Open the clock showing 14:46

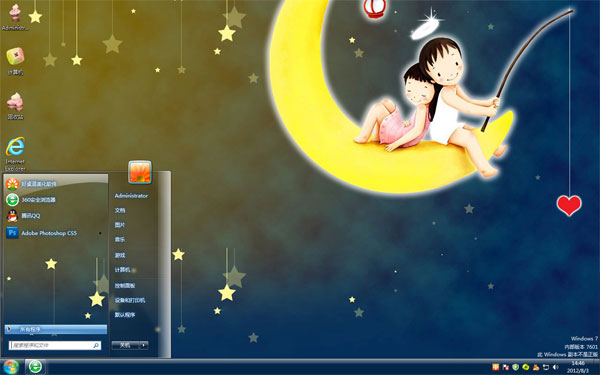(x=578, y=367)
